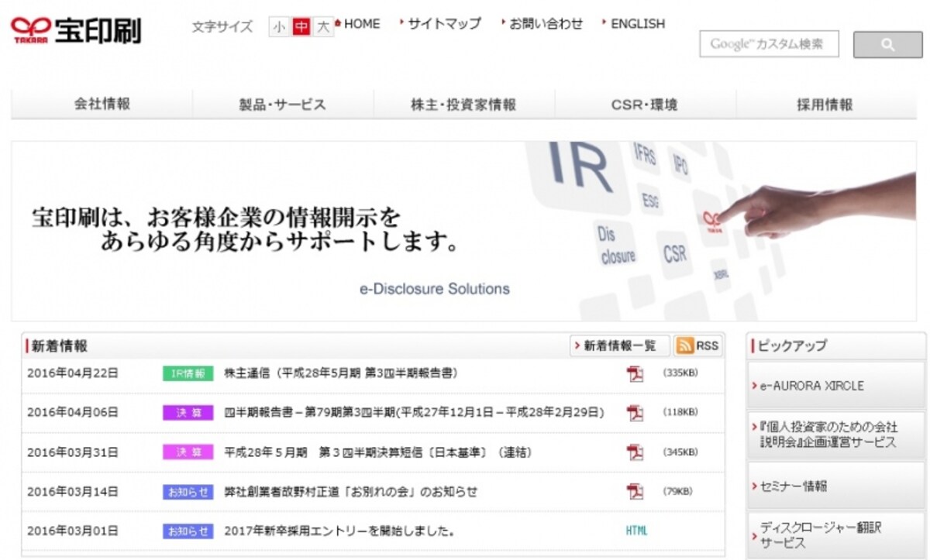Click the Takara Printing logo
Image resolution: width=930 pixels, height=560 pixels.
point(76,30)
